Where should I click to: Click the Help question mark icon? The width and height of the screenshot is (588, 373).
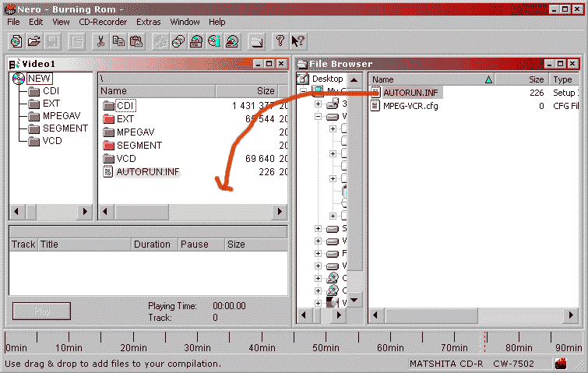[x=280, y=41]
